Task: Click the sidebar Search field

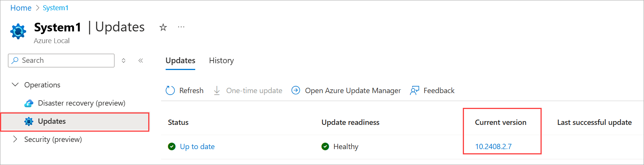Action: tap(61, 61)
